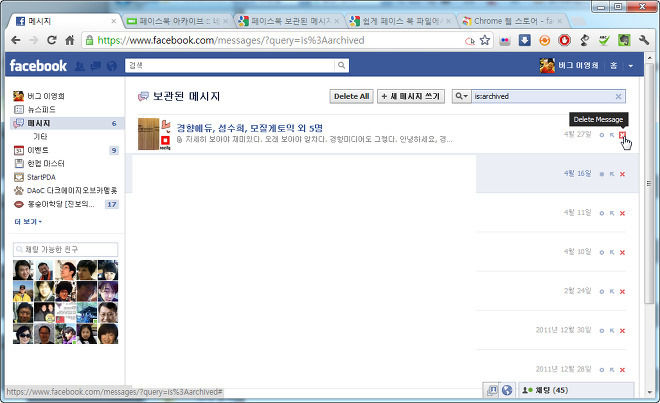
Task: Click the facebook logo
Action: click(x=38, y=66)
